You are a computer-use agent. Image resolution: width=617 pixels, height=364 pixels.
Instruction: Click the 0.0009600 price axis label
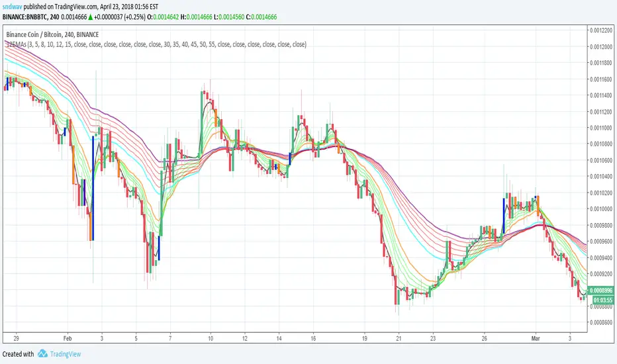point(601,241)
